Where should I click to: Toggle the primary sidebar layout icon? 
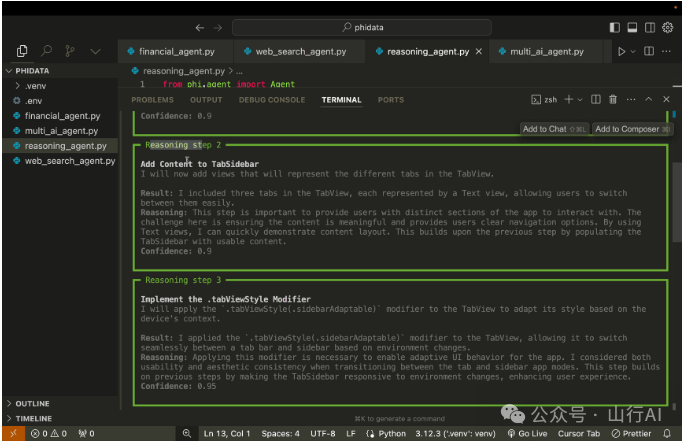click(615, 27)
